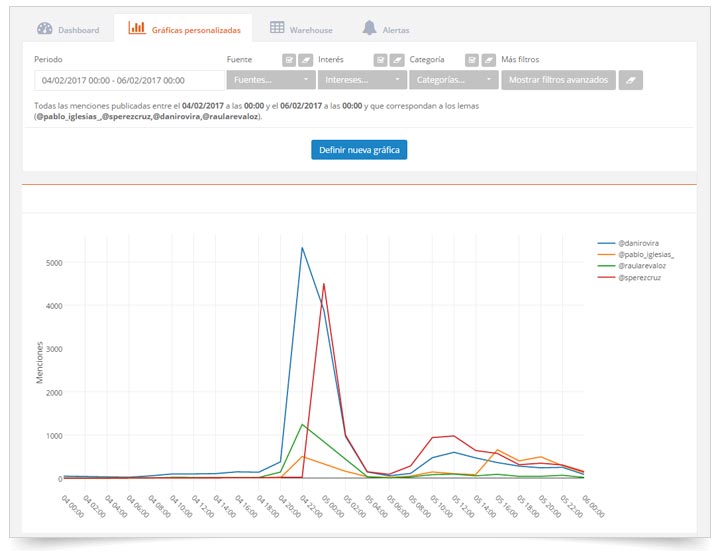The image size is (720, 551).
Task: Click the edit icon next to Fuente
Action: (288, 60)
